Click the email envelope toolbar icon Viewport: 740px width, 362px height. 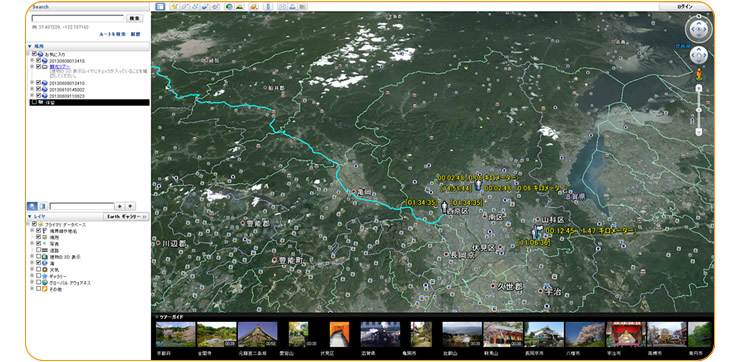coord(282,7)
